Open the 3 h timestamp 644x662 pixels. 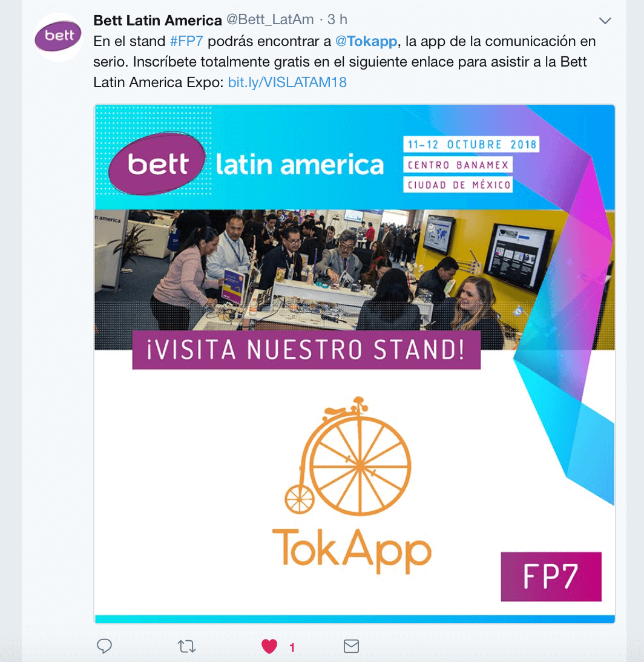[337, 19]
